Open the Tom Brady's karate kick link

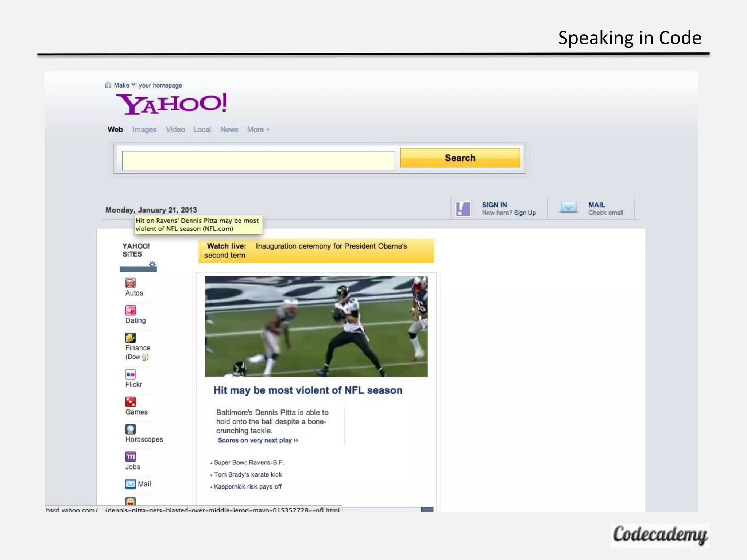(248, 475)
